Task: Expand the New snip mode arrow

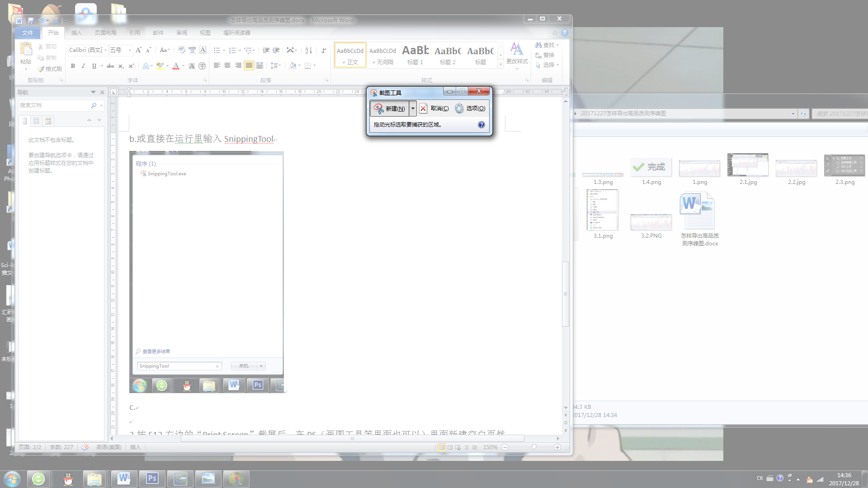Action: pos(413,108)
